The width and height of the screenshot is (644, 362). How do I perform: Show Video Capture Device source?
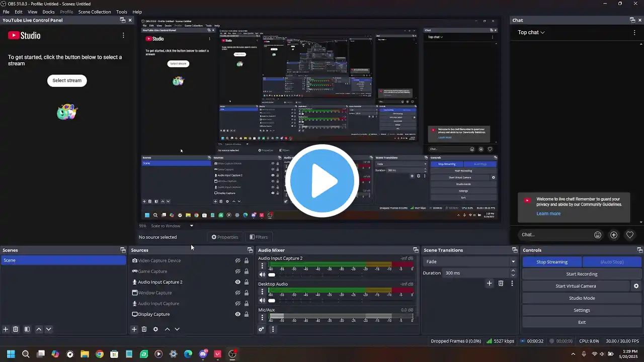point(238,260)
